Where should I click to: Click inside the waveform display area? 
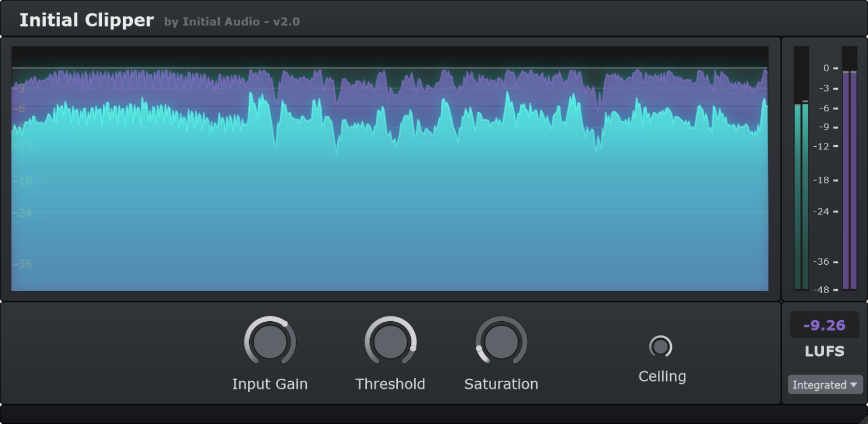[x=390, y=198]
